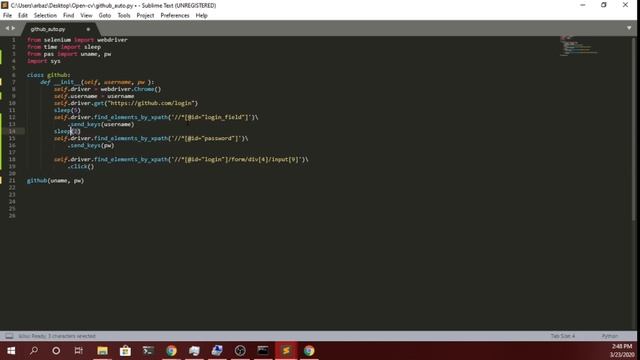Image resolution: width=640 pixels, height=360 pixels.
Task: Open the Tools menu
Action: pyautogui.click(x=124, y=16)
